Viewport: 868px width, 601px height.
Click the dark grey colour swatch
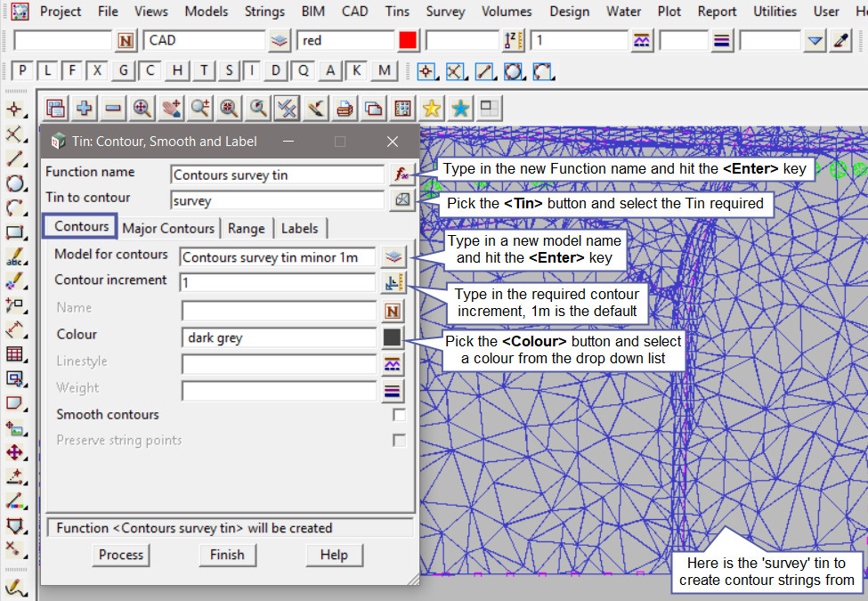tap(393, 337)
